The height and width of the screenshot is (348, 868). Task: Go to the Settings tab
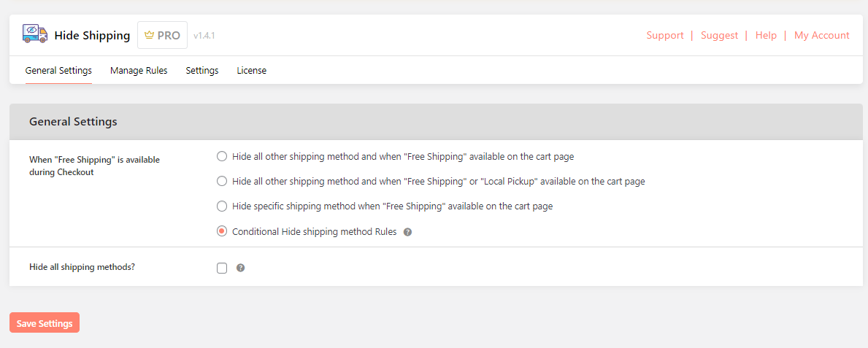pos(202,71)
